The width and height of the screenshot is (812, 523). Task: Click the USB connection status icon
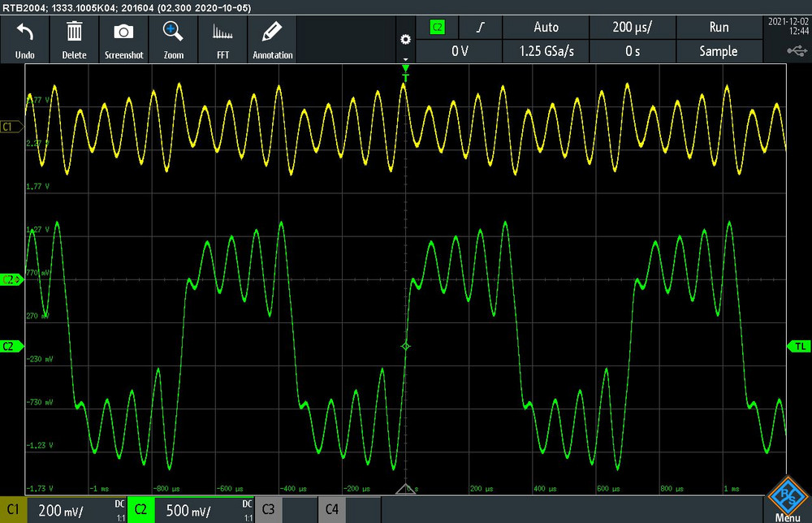tap(797, 50)
